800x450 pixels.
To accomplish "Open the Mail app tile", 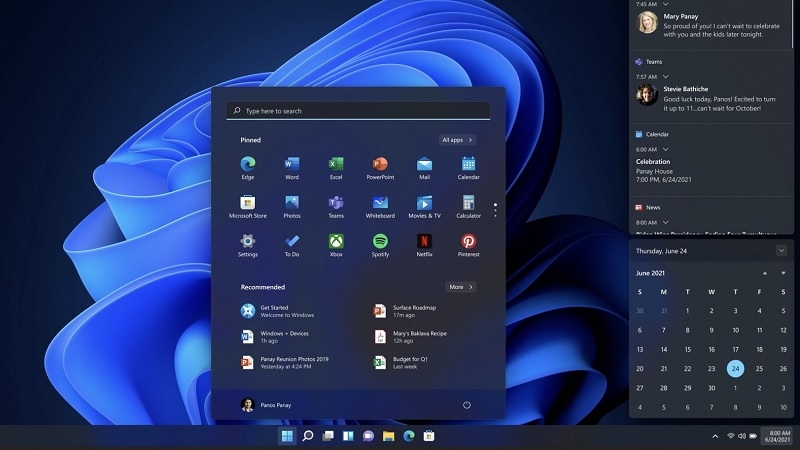I will (x=424, y=168).
